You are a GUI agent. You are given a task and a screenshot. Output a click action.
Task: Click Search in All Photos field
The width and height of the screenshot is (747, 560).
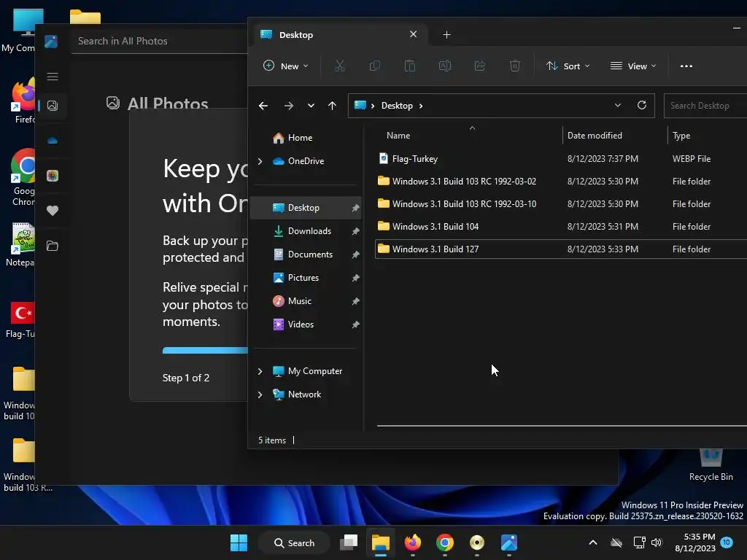tap(159, 41)
